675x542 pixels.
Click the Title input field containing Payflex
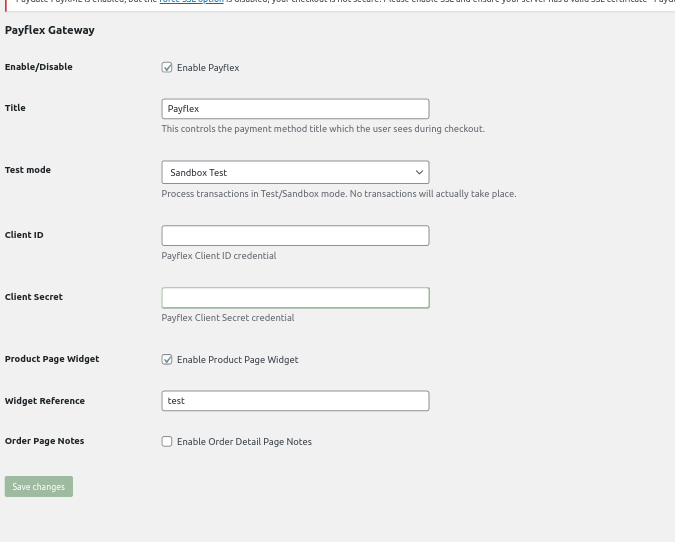coord(295,108)
